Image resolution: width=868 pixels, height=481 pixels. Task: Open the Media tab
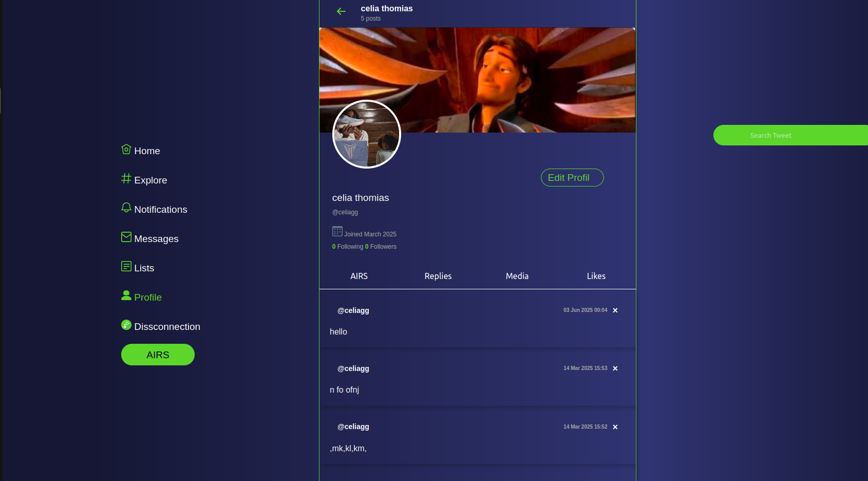517,276
